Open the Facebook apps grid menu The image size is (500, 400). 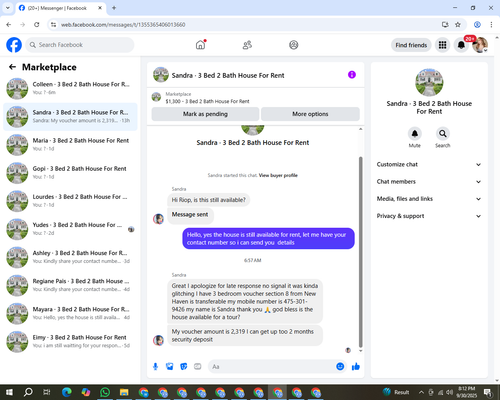(x=442, y=45)
